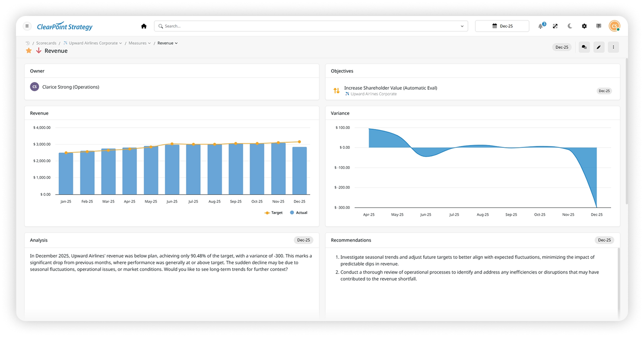This screenshot has height=337, width=644.
Task: Open the three-dot overflow menu for Revenue
Action: [x=613, y=47]
